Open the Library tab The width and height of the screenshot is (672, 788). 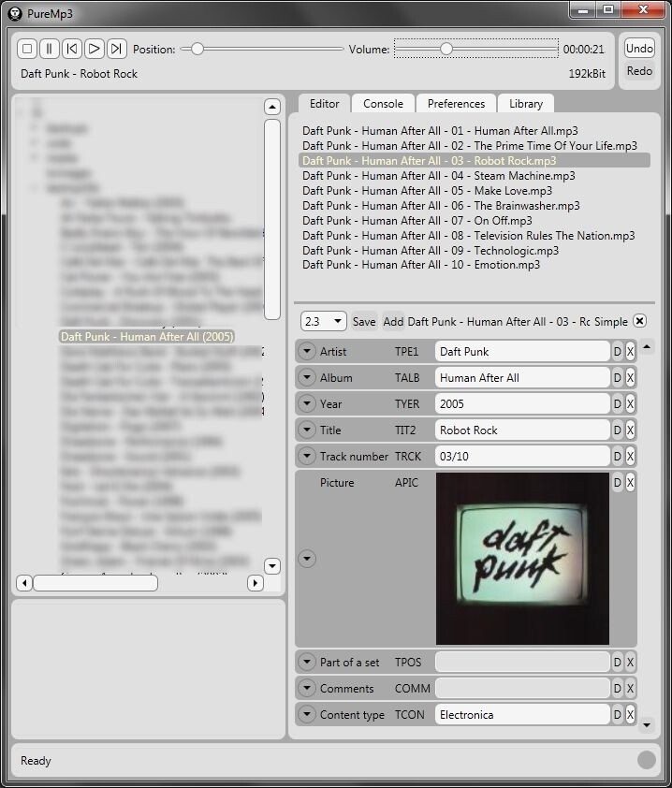pyautogui.click(x=526, y=104)
